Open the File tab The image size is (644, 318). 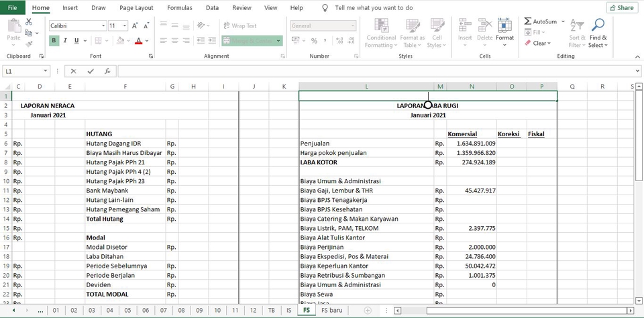(12, 7)
